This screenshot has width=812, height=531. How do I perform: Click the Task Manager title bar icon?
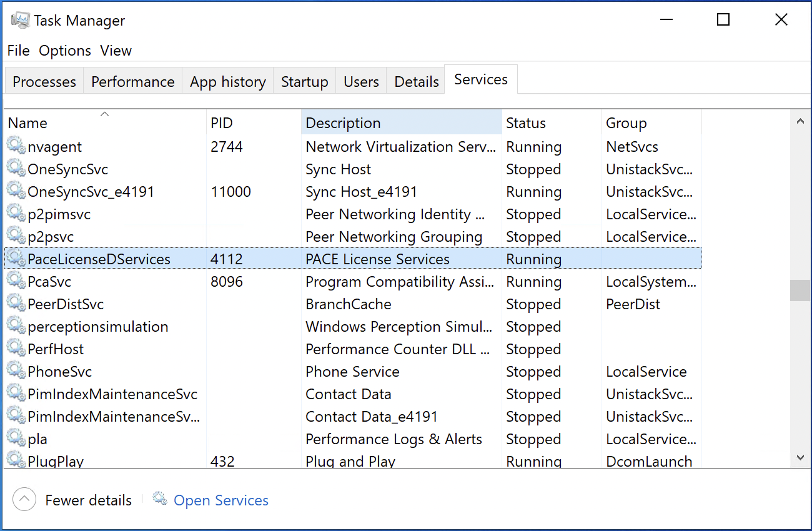[x=19, y=19]
